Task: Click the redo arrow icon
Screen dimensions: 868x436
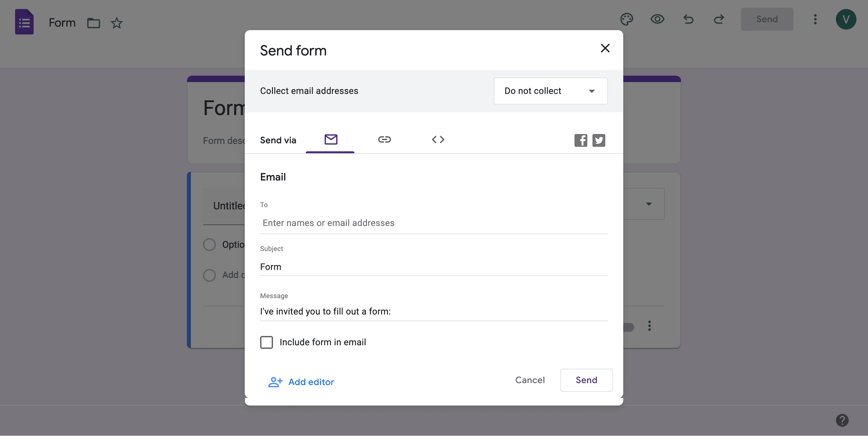Action: pos(719,19)
